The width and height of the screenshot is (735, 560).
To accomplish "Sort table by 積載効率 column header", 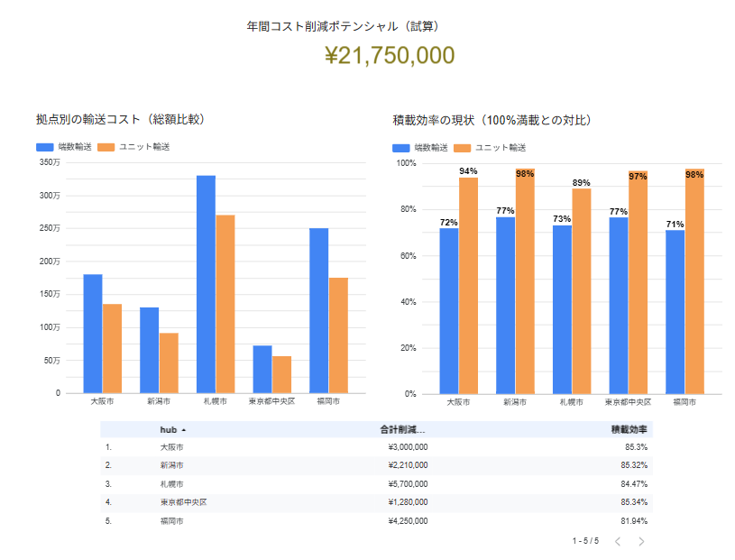I will click(629, 430).
